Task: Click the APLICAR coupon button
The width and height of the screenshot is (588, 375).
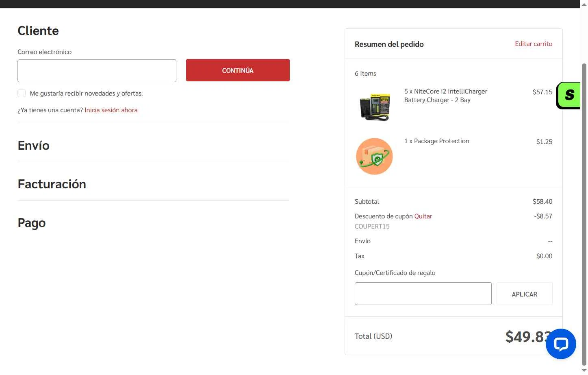Action: (524, 294)
